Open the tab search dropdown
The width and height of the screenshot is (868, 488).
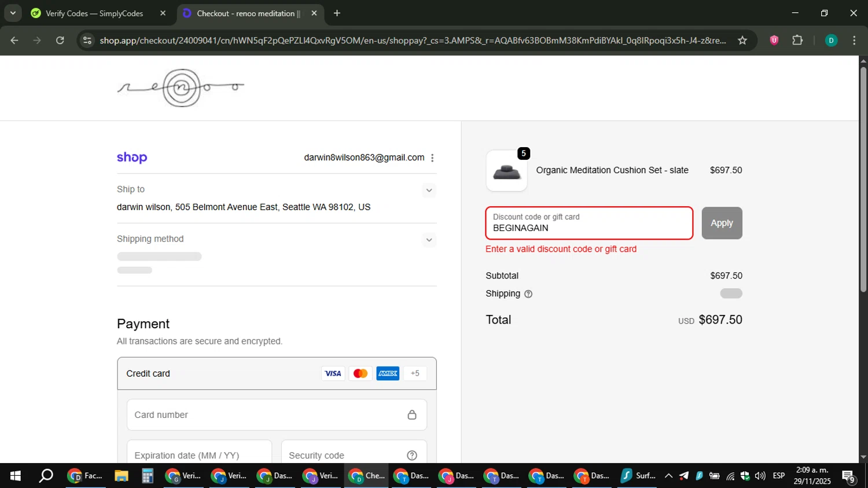click(13, 13)
